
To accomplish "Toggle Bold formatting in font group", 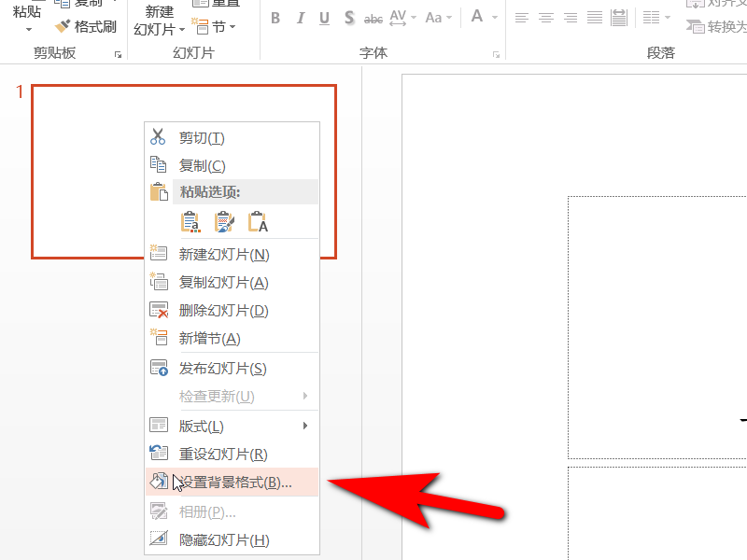I will (275, 18).
